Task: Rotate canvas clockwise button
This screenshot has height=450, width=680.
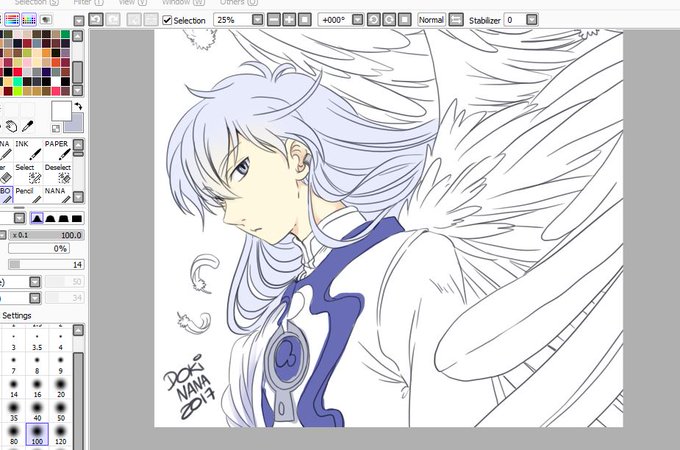Action: (x=389, y=20)
